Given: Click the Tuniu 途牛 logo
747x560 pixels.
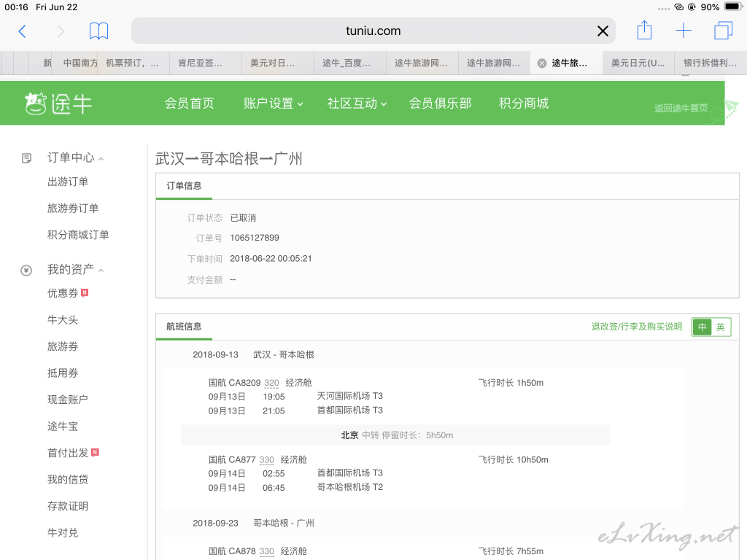Looking at the screenshot, I should [x=58, y=104].
